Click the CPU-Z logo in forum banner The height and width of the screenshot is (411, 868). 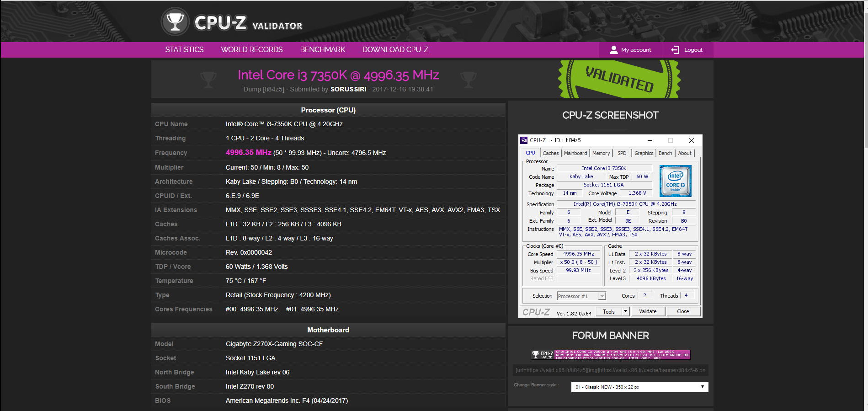(543, 355)
